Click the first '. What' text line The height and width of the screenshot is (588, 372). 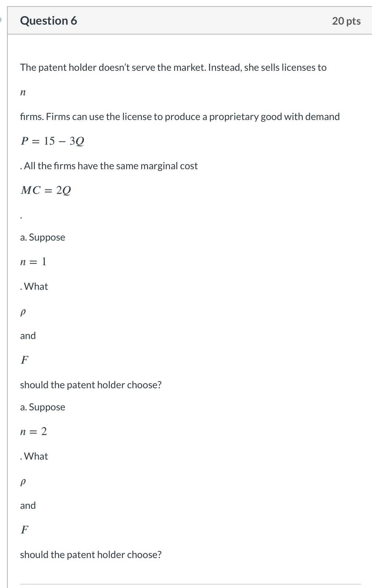click(x=34, y=287)
